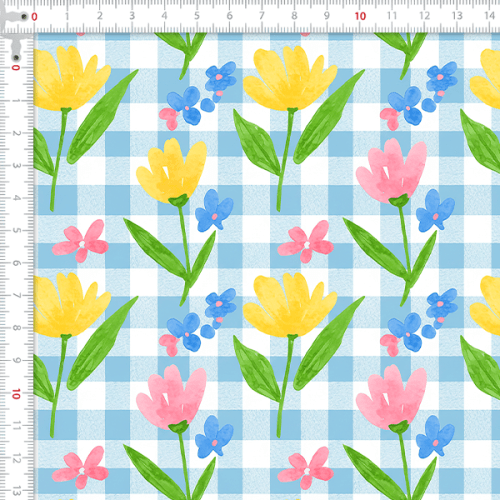
Task: Click the ruler corner screw at top-left
Action: [x=24, y=16]
